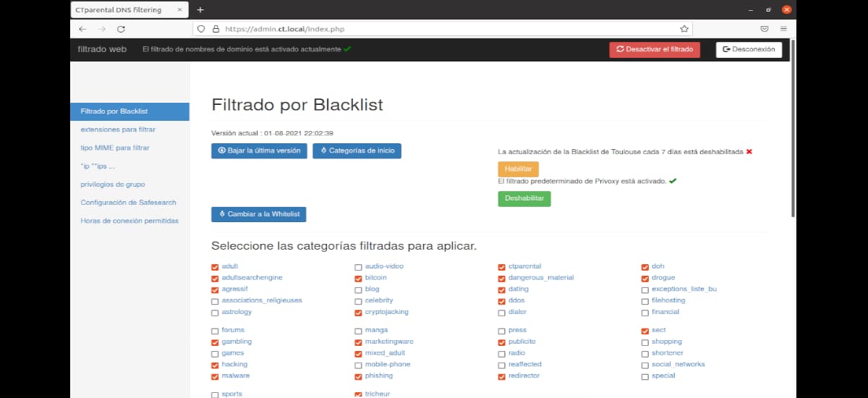The image size is (868, 398).
Task: Click the Bajar la última versión button
Action: tap(259, 151)
